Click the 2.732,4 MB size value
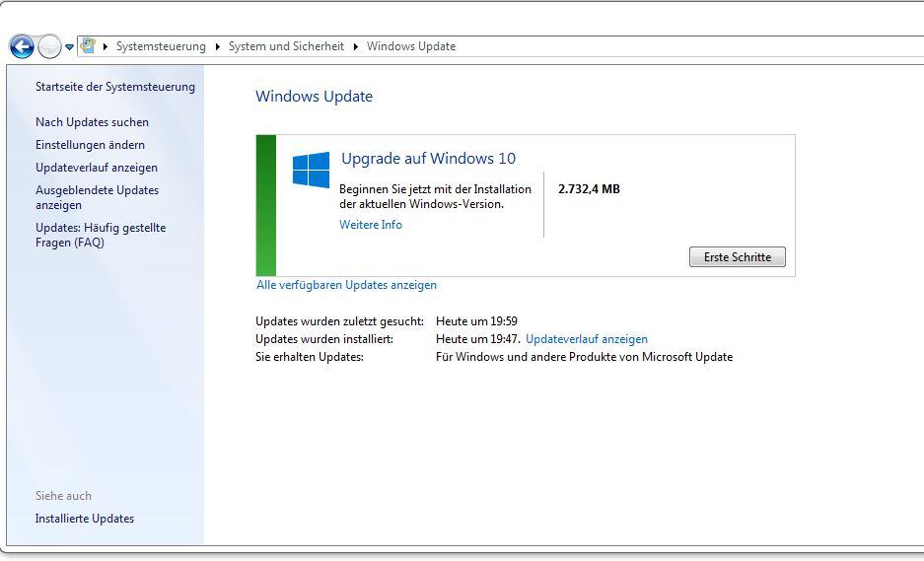 (x=590, y=189)
